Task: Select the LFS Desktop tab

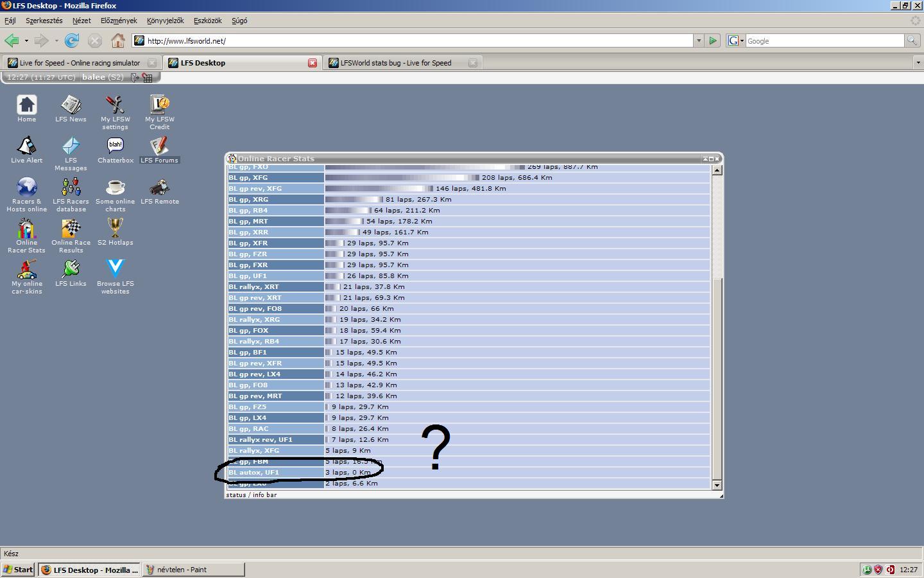Action: pyautogui.click(x=242, y=63)
